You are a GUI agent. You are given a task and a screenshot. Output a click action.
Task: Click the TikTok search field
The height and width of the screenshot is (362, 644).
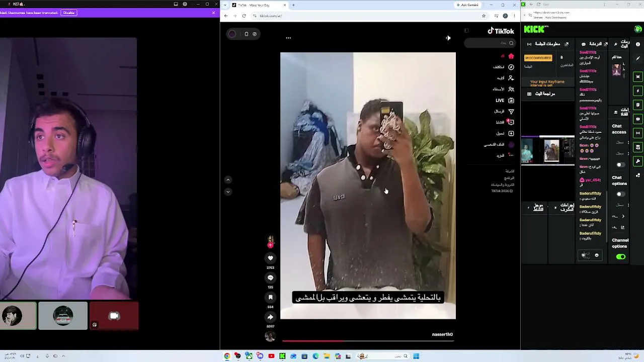490,43
